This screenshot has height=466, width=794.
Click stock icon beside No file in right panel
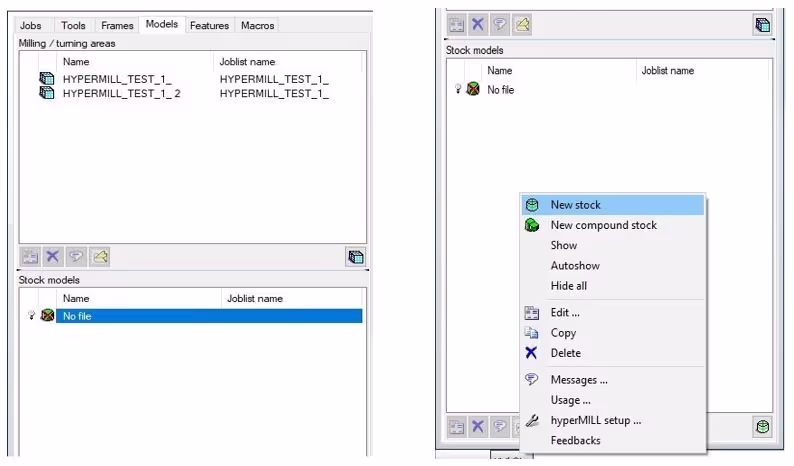[x=473, y=89]
